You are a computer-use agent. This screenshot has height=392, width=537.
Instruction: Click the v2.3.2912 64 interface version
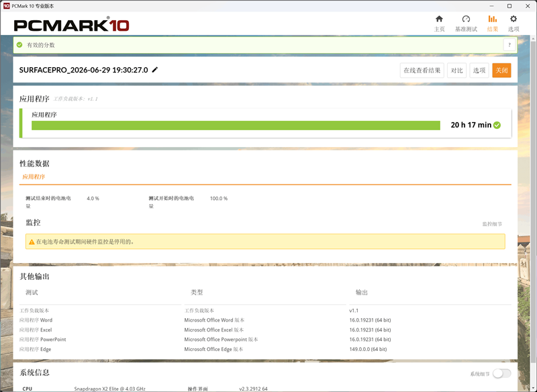(x=253, y=389)
